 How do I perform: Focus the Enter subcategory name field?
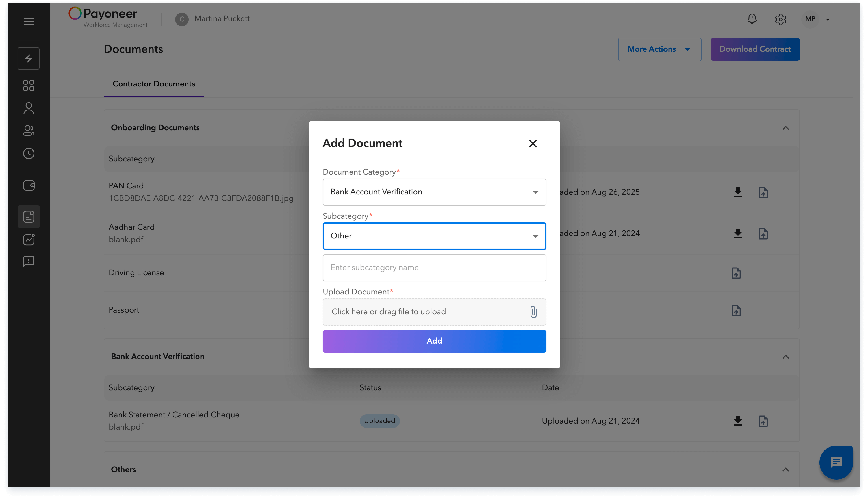point(434,268)
